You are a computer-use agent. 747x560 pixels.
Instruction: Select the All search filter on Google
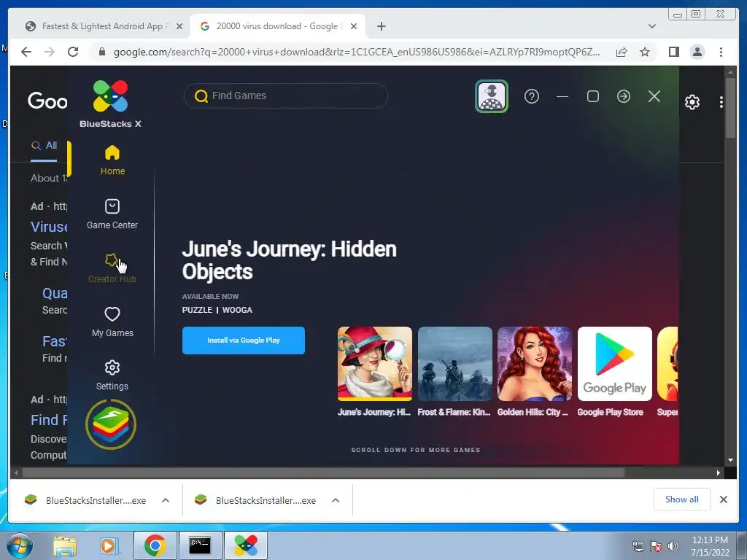click(x=44, y=146)
